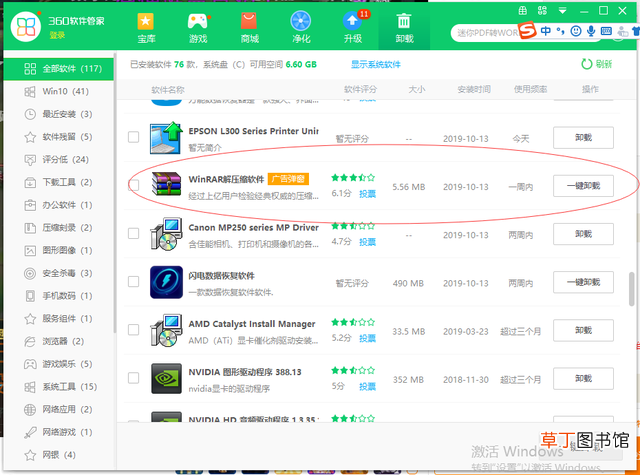Select 全部软件 (117) category
The height and width of the screenshot is (475, 640).
58,69
